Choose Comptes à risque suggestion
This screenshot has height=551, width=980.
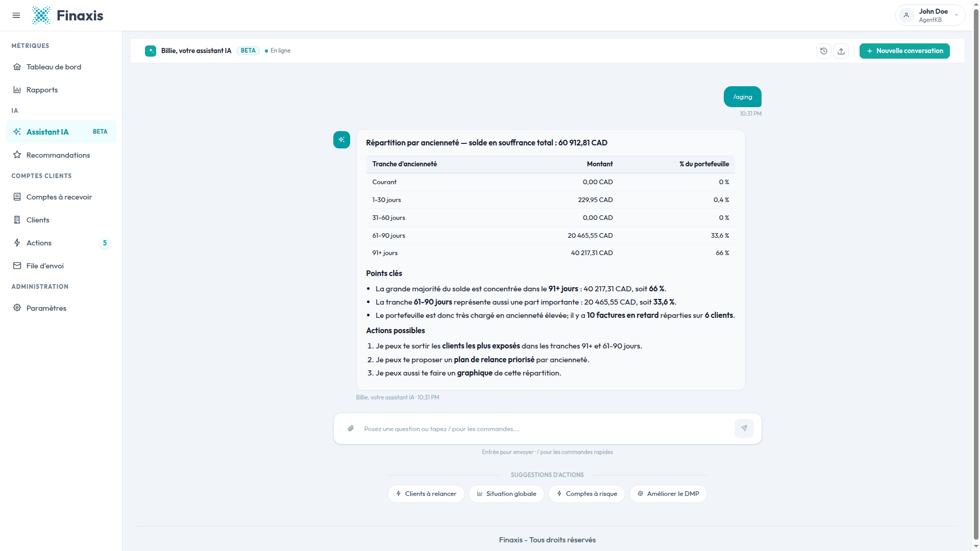587,494
